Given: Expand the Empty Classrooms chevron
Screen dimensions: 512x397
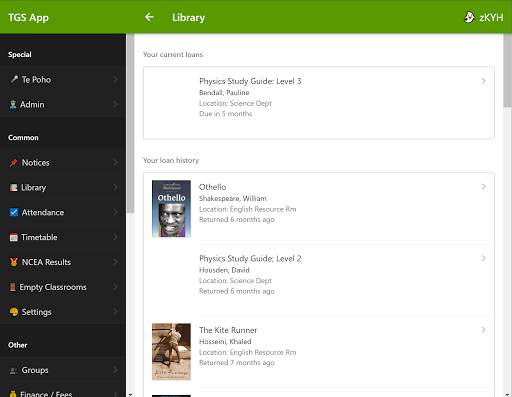Looking at the screenshot, I should tap(116, 287).
